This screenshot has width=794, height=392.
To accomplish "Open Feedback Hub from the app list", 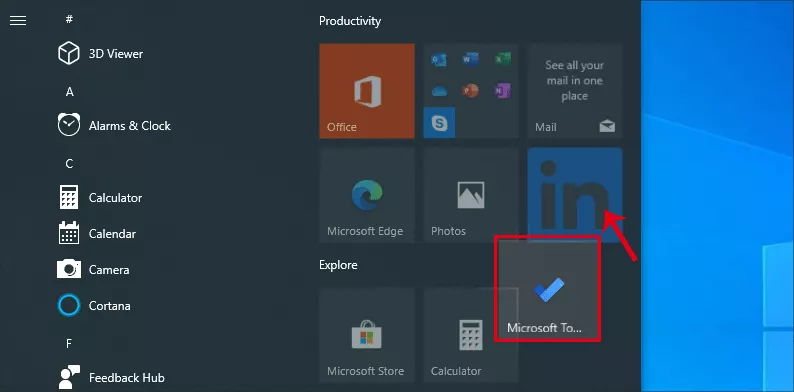I will click(x=111, y=377).
